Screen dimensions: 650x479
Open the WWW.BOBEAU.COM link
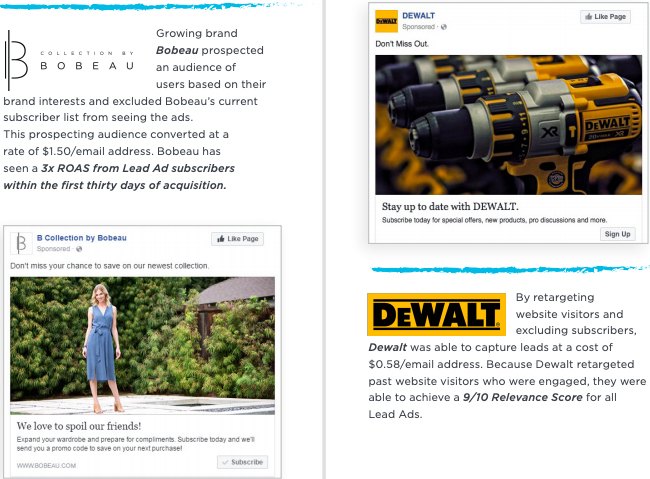46,466
